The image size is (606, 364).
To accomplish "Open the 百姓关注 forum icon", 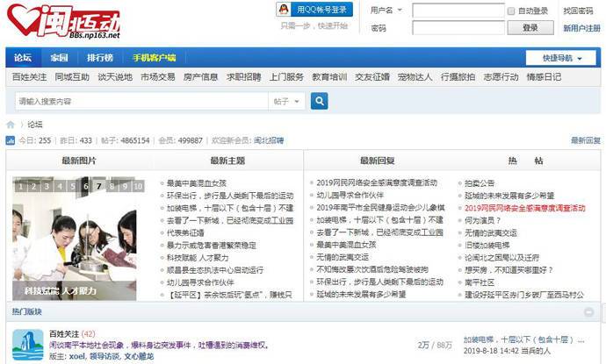I will pos(28,344).
